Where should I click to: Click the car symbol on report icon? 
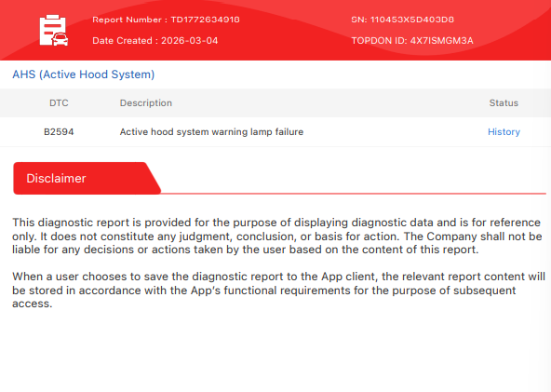tap(60, 39)
